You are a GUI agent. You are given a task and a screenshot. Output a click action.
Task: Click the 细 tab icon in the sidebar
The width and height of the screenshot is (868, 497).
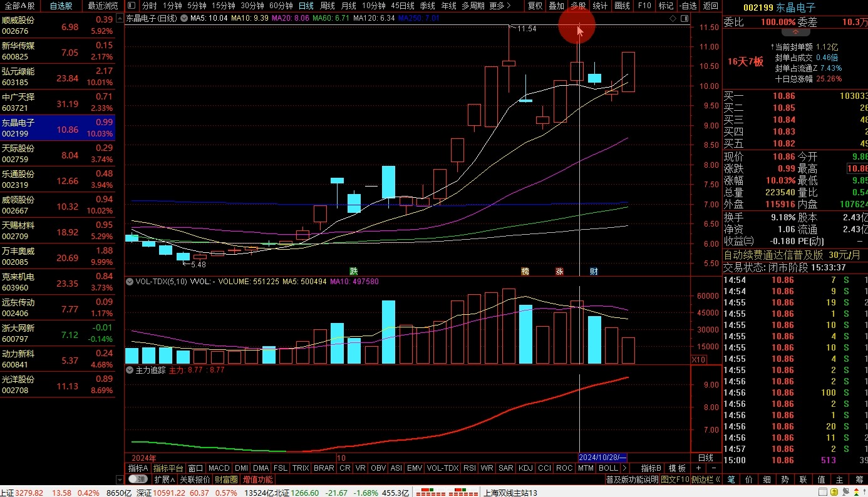click(767, 479)
